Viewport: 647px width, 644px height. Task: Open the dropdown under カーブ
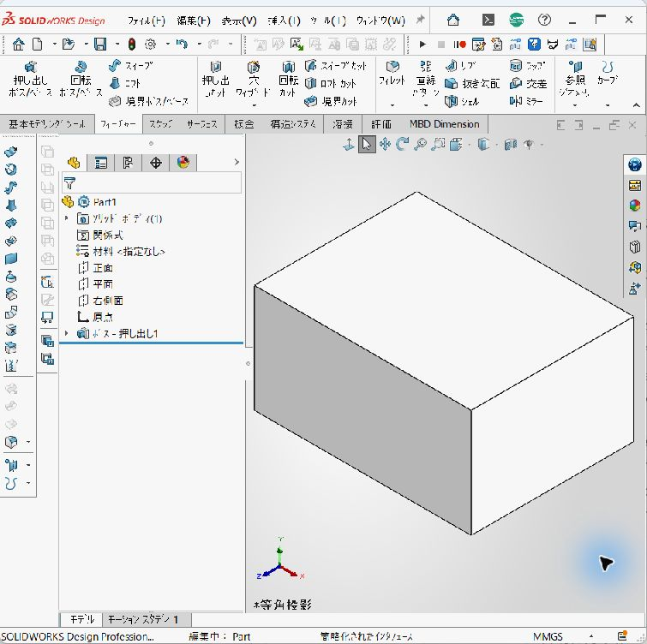[x=608, y=105]
